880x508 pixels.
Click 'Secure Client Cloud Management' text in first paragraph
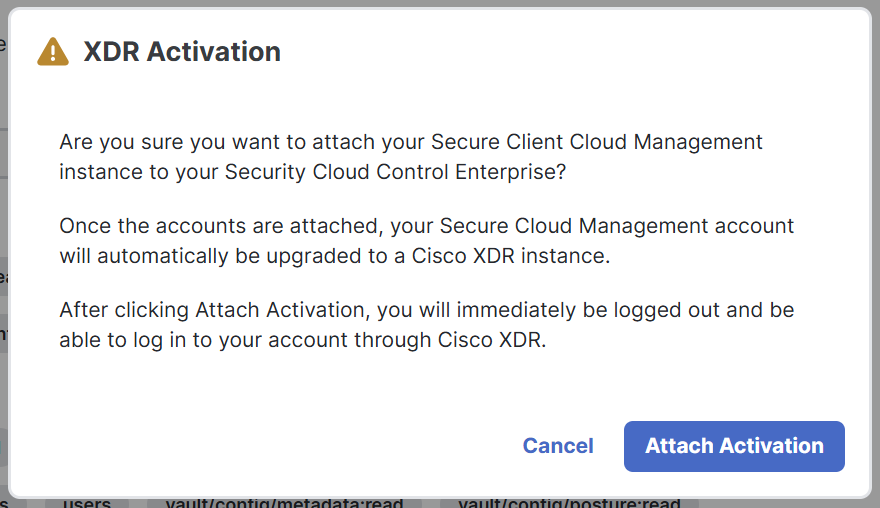tap(597, 142)
